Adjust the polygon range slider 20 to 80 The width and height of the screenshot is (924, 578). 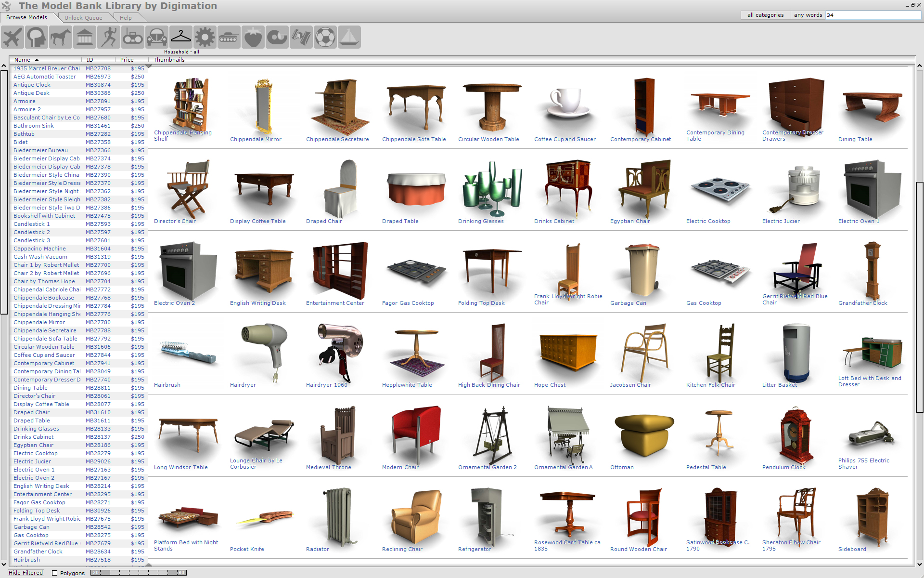coord(139,573)
